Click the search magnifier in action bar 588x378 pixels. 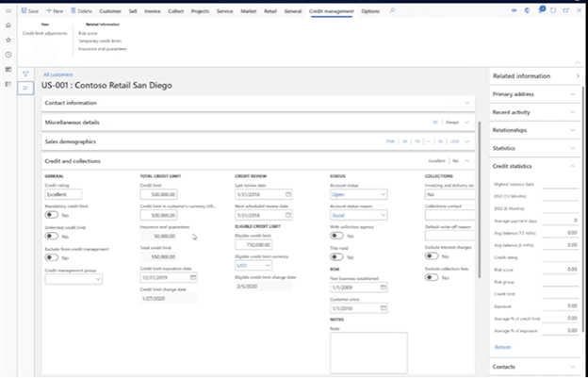point(392,11)
